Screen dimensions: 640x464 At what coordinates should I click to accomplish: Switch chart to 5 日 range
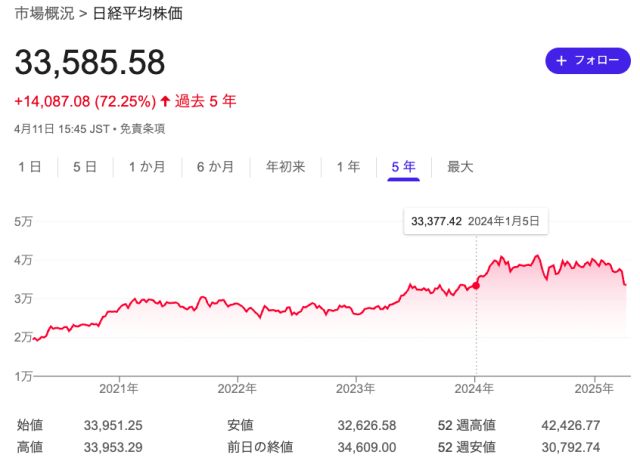[x=85, y=167]
